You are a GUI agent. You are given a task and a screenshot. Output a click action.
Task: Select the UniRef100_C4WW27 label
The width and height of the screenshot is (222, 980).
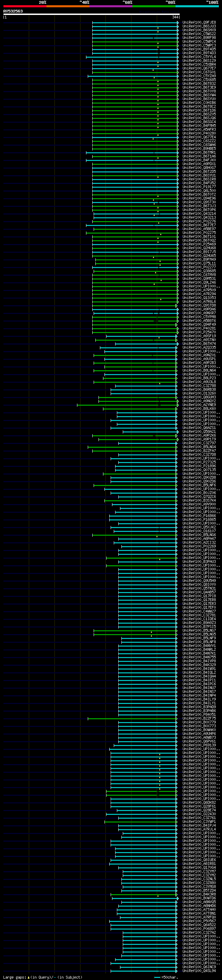point(199,611)
